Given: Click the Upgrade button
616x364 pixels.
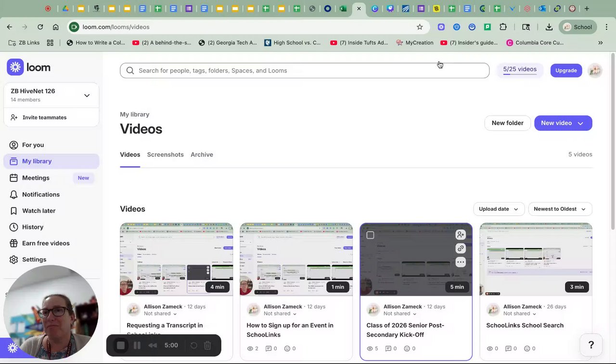Looking at the screenshot, I should coord(566,70).
